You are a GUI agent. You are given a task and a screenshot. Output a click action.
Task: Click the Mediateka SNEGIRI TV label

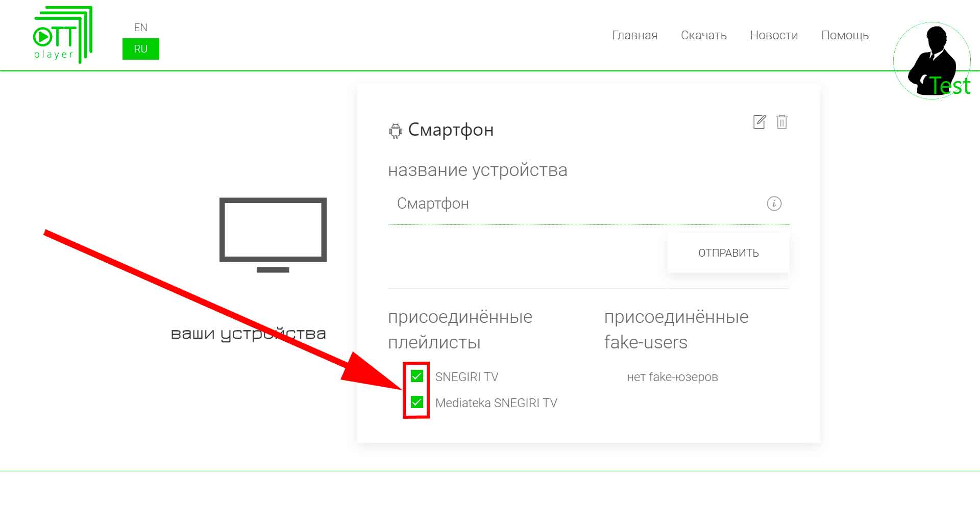click(x=496, y=403)
